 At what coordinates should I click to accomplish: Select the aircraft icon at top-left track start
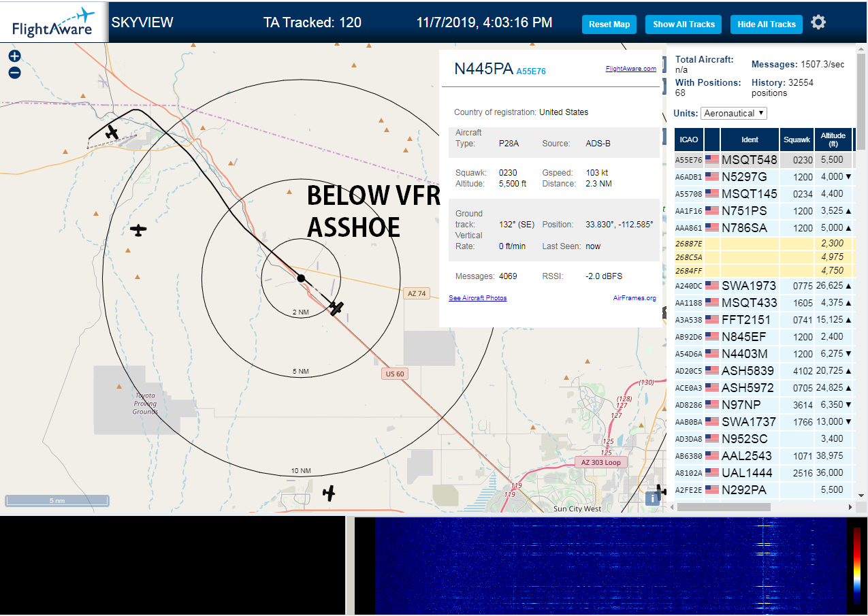[112, 131]
